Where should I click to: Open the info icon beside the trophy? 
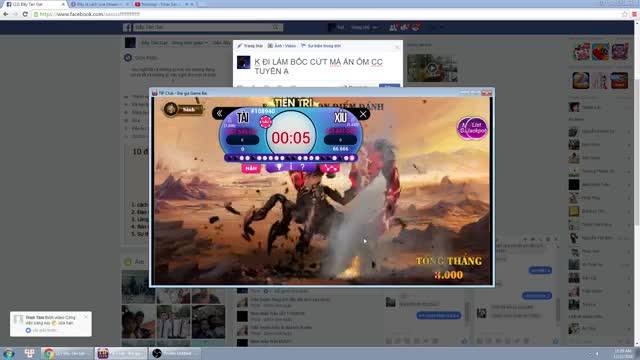pos(291,167)
